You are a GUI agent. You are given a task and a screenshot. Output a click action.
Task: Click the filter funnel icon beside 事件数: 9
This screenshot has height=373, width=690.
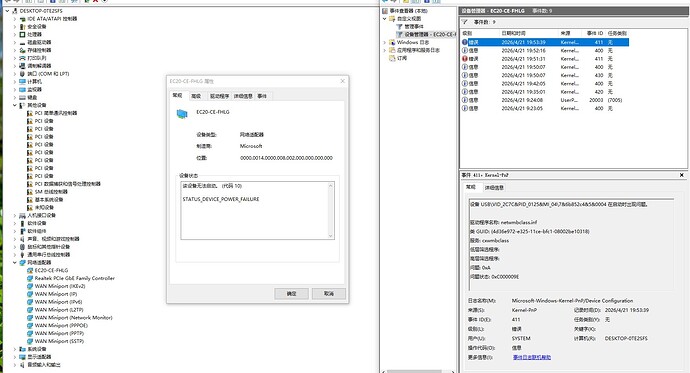pos(465,22)
